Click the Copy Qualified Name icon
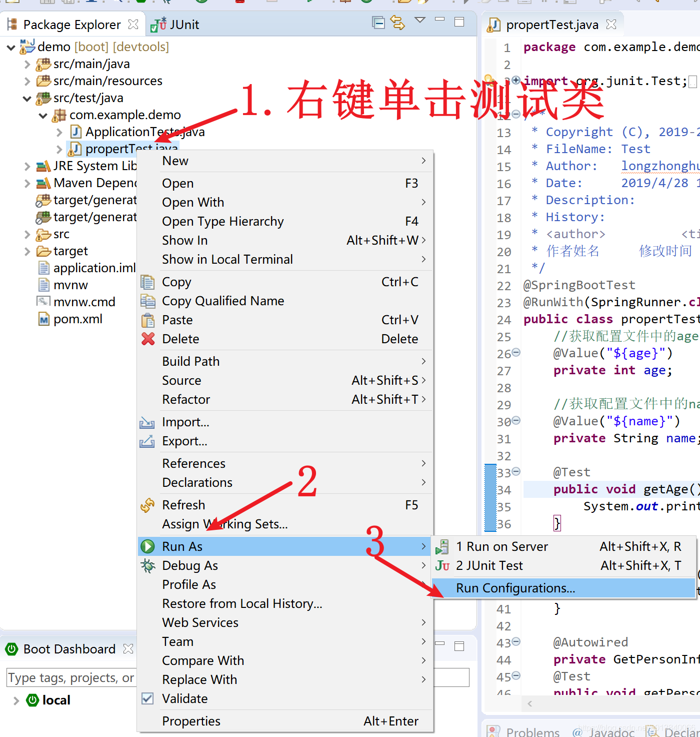 [x=147, y=301]
